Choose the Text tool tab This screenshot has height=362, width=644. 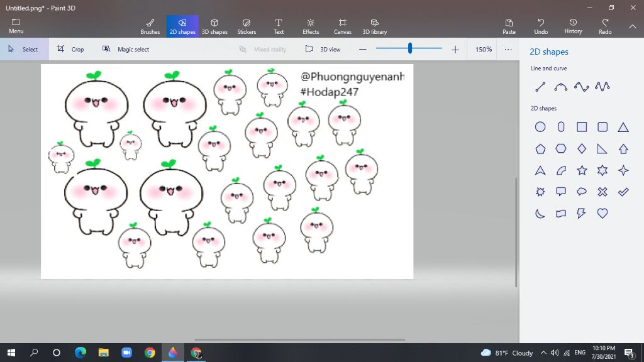pyautogui.click(x=279, y=26)
